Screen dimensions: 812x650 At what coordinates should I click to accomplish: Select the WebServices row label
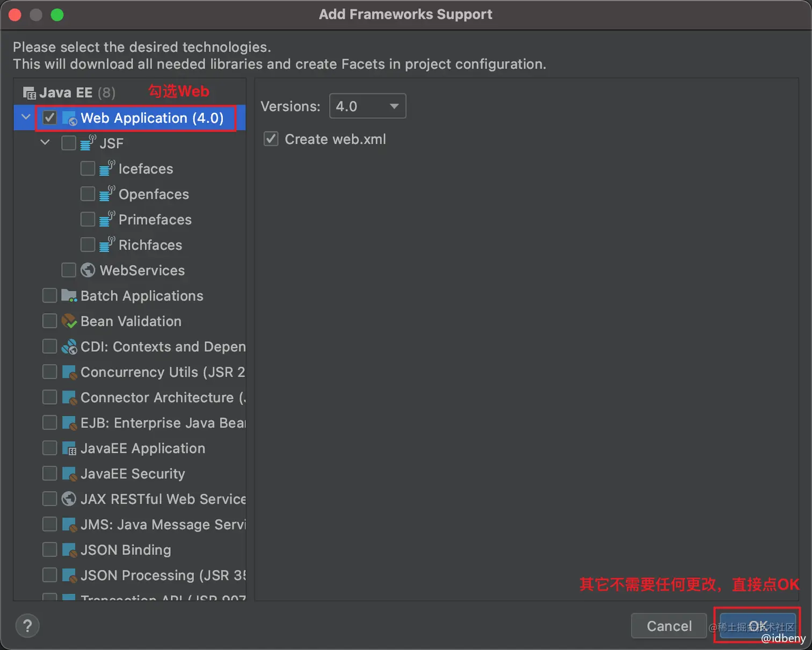pyautogui.click(x=142, y=270)
